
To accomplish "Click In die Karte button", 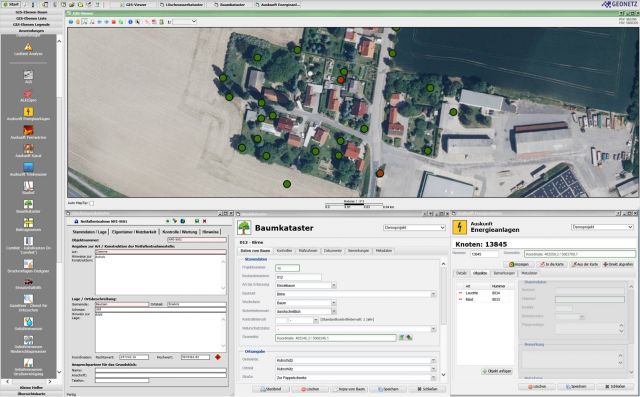I will tap(552, 264).
